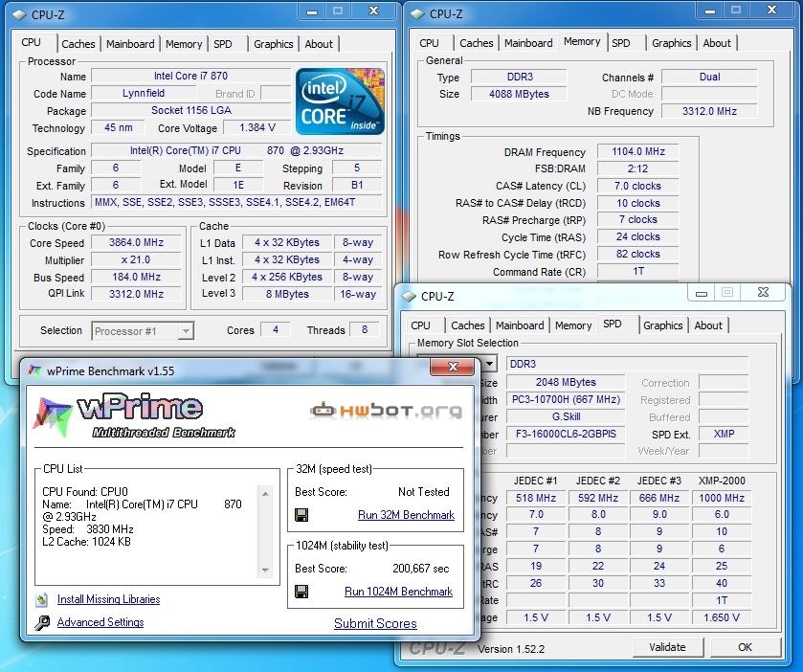Image resolution: width=803 pixels, height=672 pixels.
Task: Click the floppy disk icon under 1024M stability test
Action: pyautogui.click(x=301, y=592)
